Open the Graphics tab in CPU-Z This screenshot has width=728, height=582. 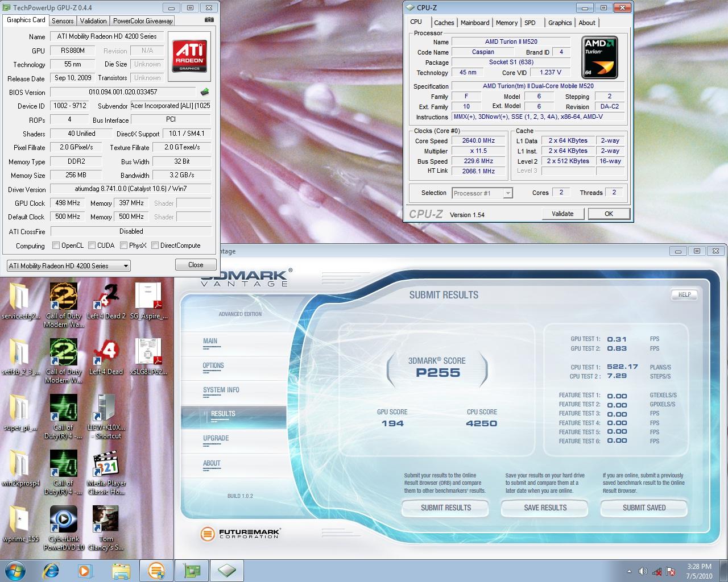tap(560, 23)
